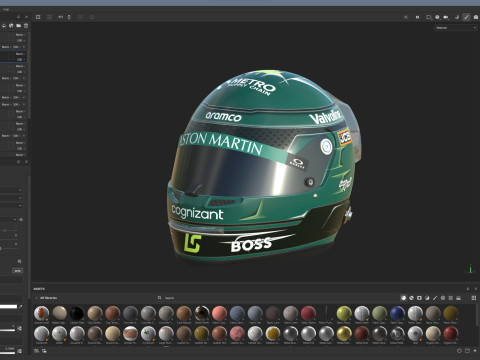480x360 pixels.
Task: Click the trash icon in the layers panel
Action: point(26,26)
